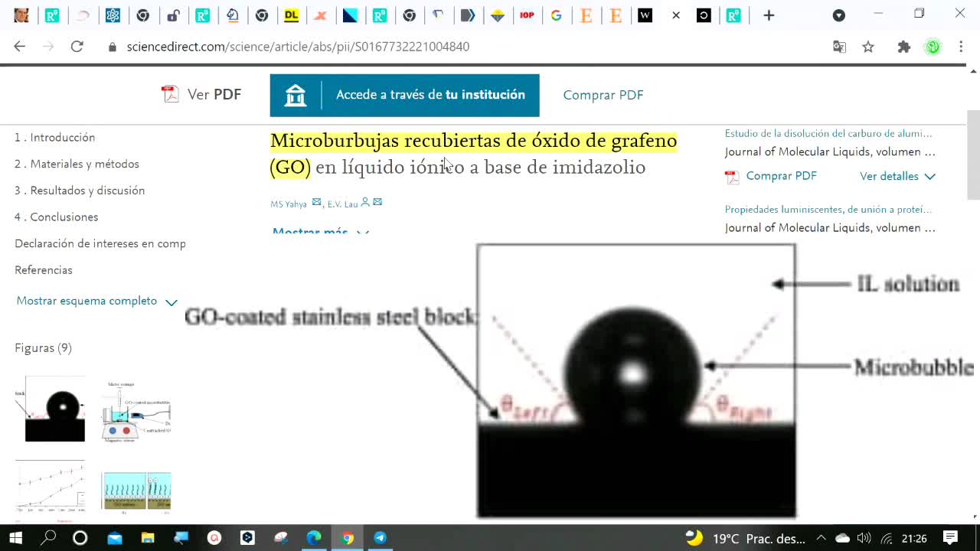
Task: Jump to 1. Introducción section
Action: click(54, 138)
